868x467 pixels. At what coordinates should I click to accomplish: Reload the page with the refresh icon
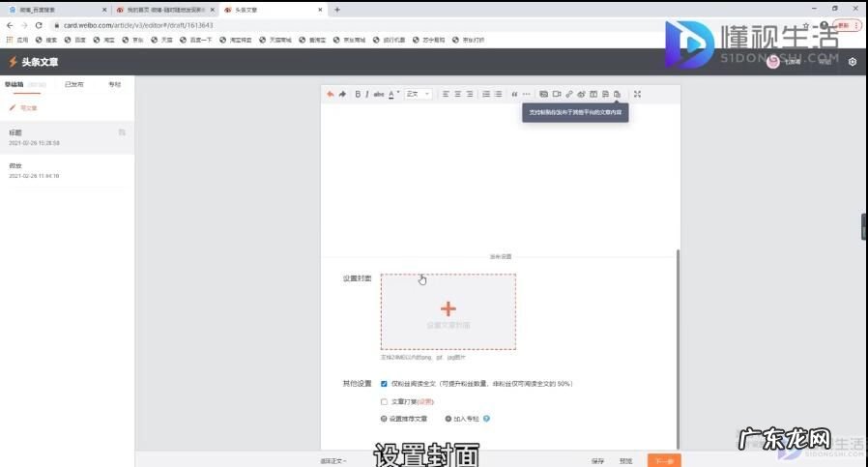tap(39, 25)
